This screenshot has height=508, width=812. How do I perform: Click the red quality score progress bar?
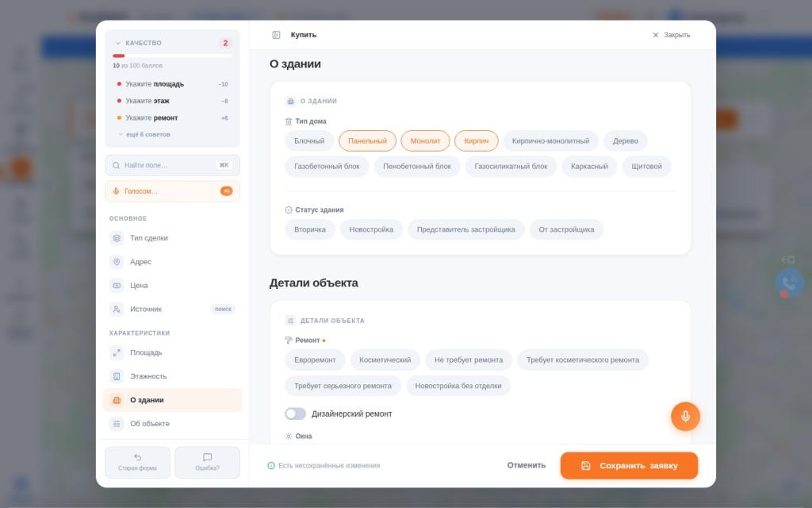(172, 56)
